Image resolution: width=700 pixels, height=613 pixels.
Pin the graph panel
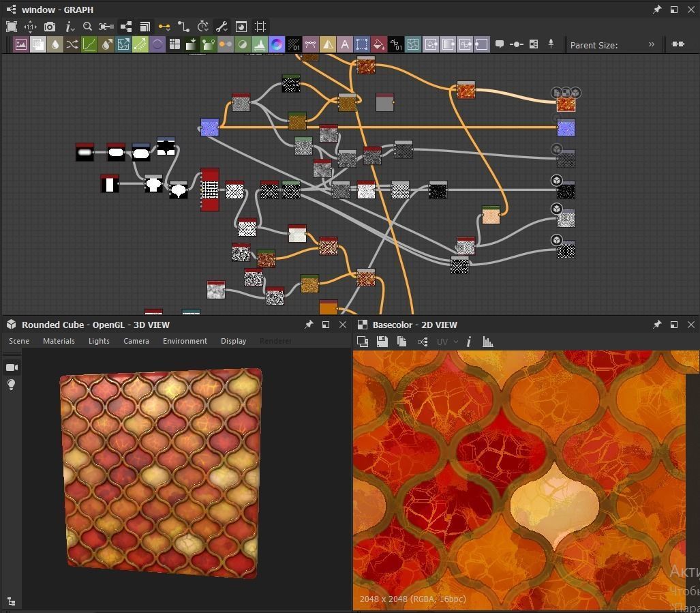[656, 10]
